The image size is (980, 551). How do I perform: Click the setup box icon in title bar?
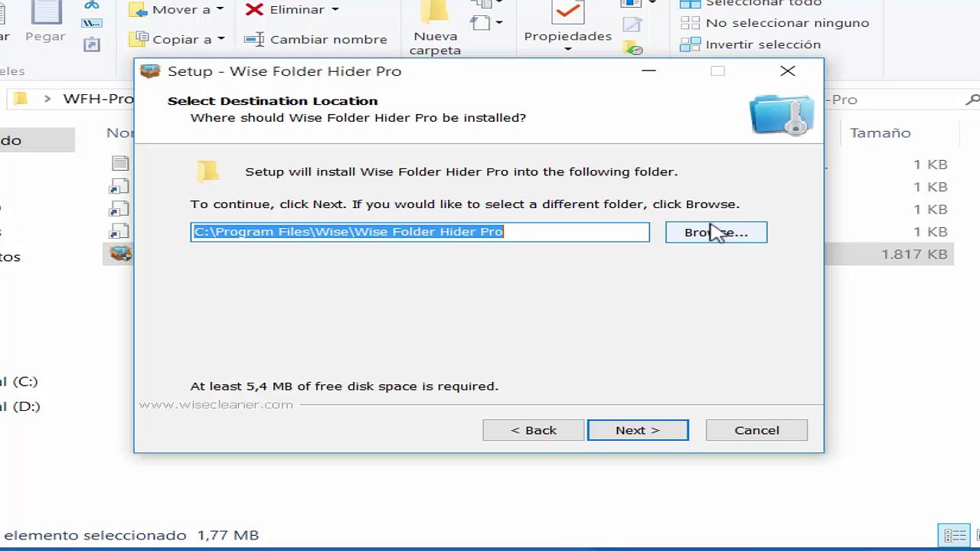(x=150, y=71)
